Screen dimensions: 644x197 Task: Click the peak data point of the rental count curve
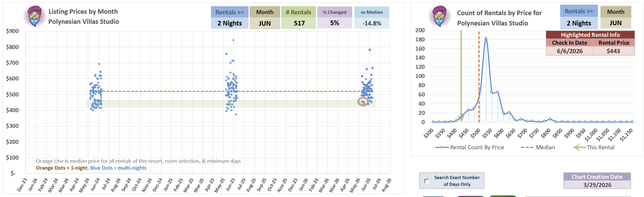pos(486,38)
